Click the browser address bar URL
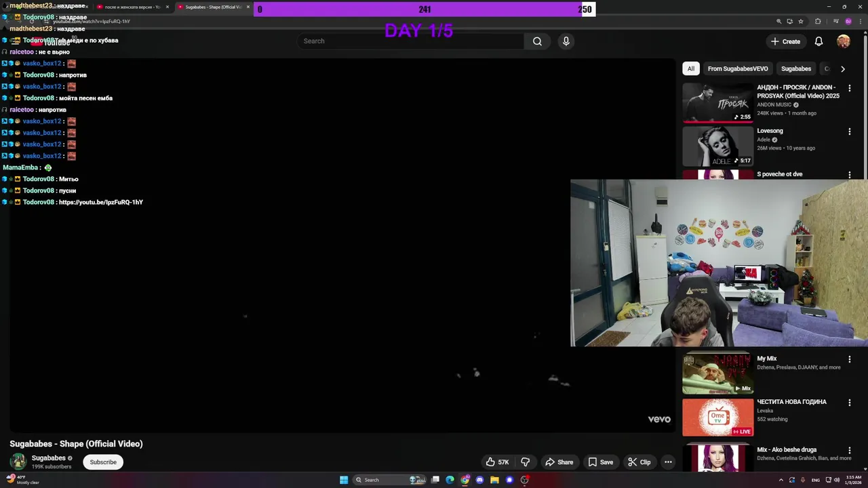 coord(92,21)
